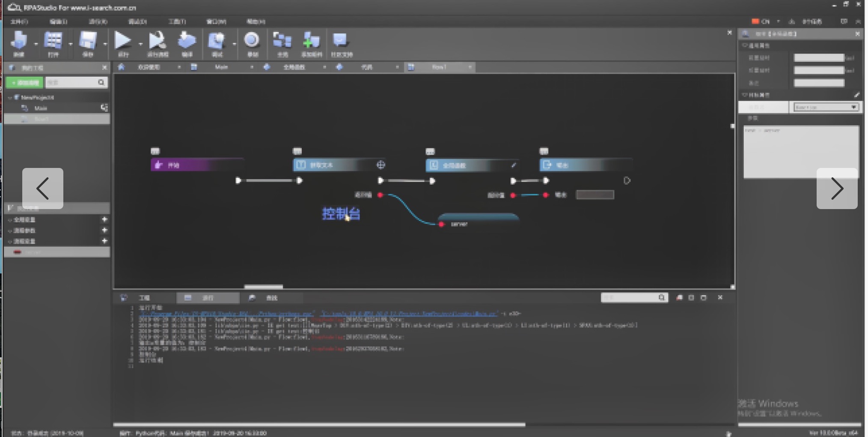The height and width of the screenshot is (437, 868).
Task: Select the flow1 row in project tree
Action: pyautogui.click(x=57, y=119)
